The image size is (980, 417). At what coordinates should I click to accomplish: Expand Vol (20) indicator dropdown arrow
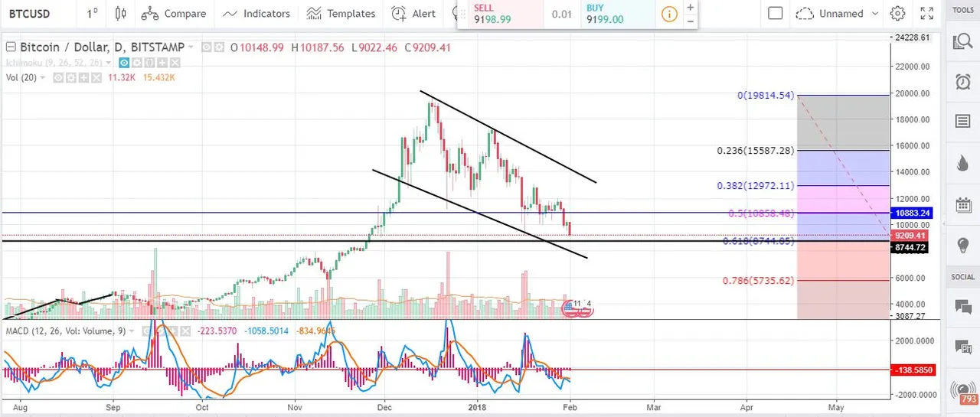click(43, 77)
